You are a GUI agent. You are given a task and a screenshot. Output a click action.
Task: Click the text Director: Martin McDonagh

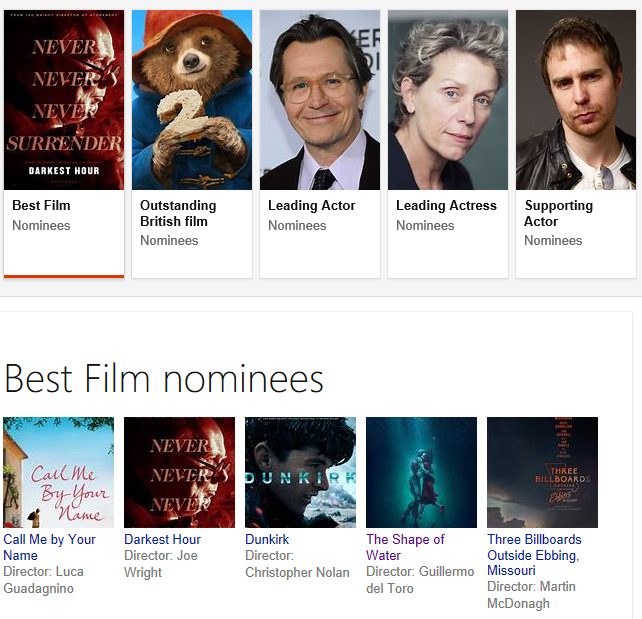pos(531,595)
